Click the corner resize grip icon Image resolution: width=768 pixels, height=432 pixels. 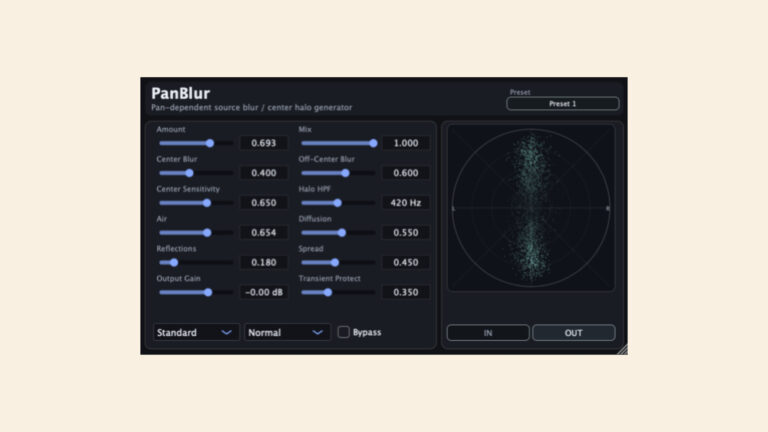pyautogui.click(x=622, y=349)
